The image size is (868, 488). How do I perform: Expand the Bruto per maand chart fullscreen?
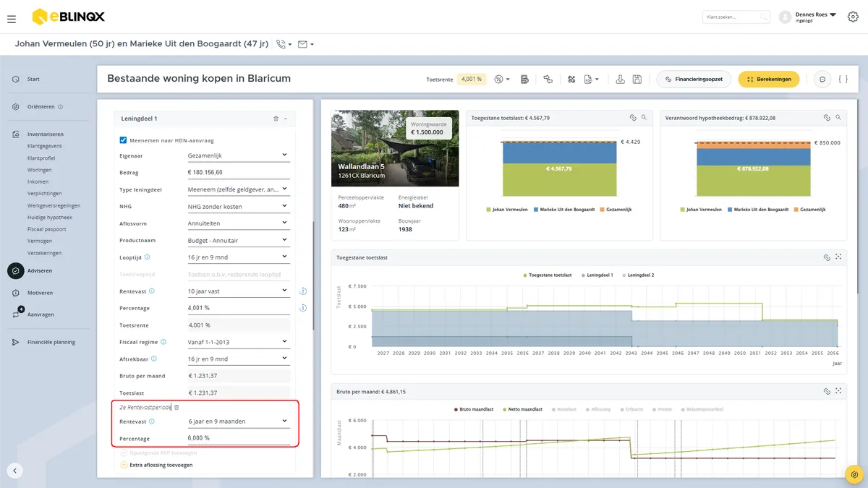coord(838,391)
